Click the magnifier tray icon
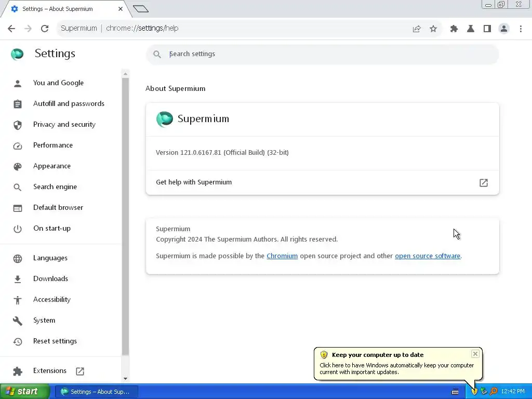The height and width of the screenshot is (399, 532). [494, 392]
